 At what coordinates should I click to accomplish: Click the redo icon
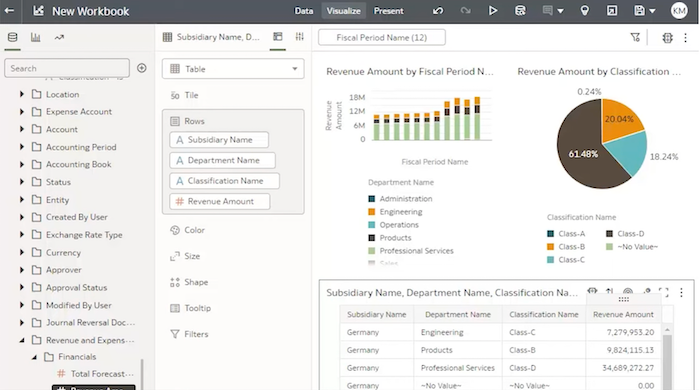point(465,11)
